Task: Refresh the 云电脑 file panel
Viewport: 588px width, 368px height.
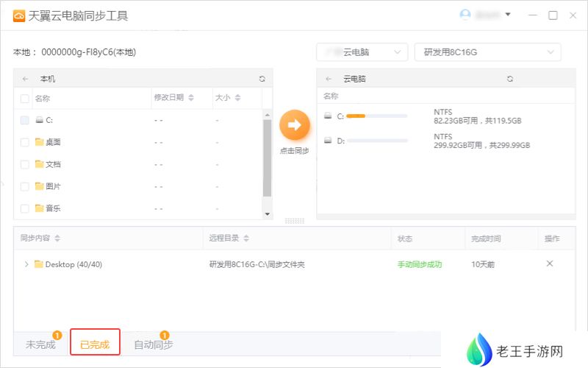Action: [x=510, y=79]
